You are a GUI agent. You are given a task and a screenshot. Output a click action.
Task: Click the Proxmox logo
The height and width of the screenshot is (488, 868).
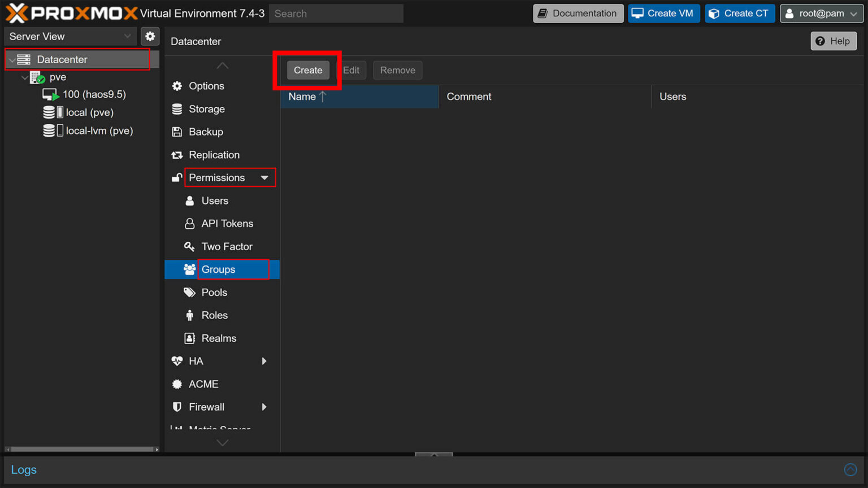click(72, 13)
